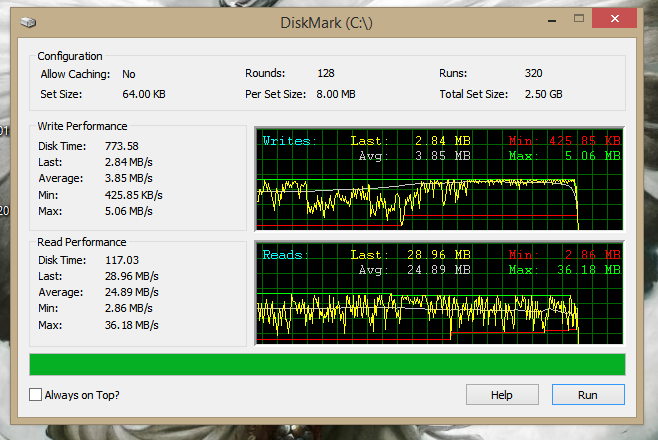
Task: Click the 'Configuration' group label
Action: click(x=70, y=56)
